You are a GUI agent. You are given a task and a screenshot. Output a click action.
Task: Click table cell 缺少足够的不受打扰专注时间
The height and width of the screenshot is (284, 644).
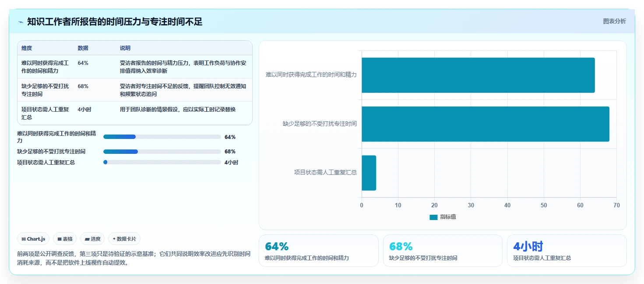[x=45, y=90]
